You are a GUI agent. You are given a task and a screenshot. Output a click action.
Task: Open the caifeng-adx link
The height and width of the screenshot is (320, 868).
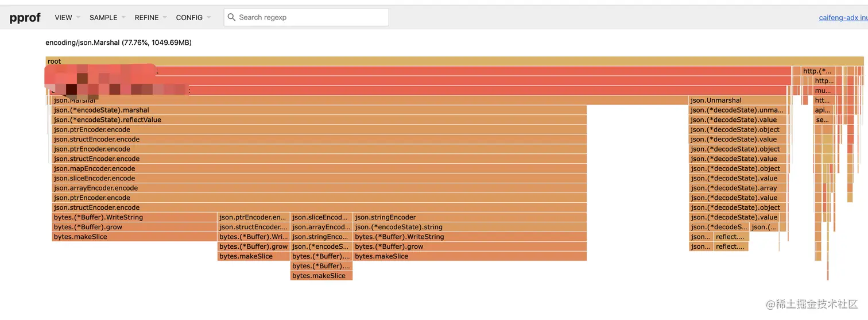pos(843,18)
